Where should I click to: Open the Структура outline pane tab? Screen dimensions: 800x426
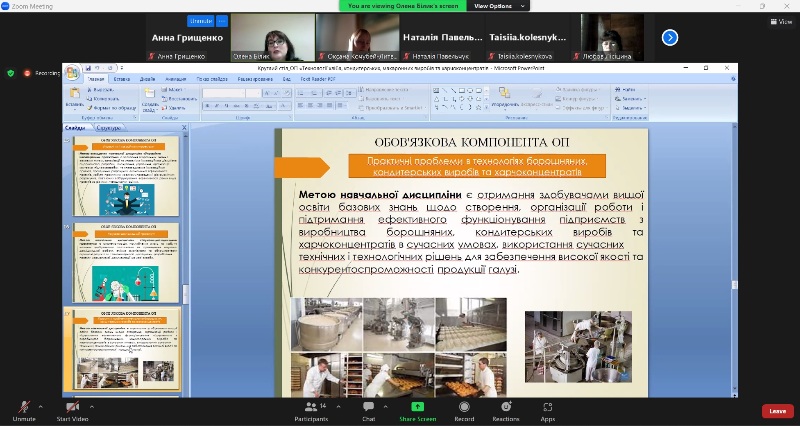pyautogui.click(x=109, y=128)
